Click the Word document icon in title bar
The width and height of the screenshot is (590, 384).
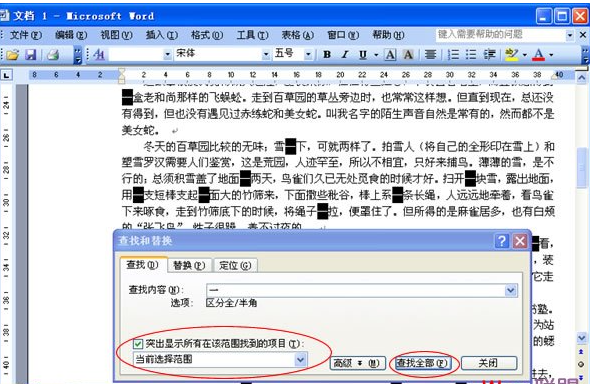tap(4, 16)
